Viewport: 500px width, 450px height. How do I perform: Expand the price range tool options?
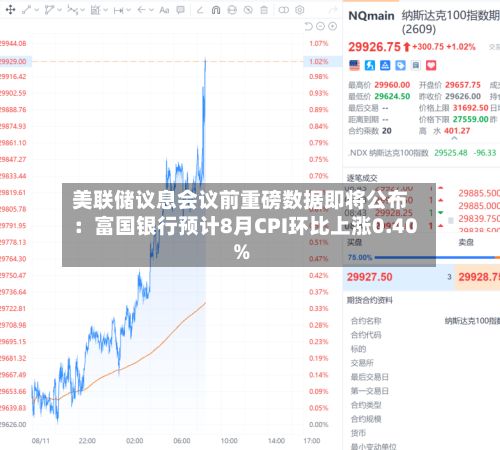pos(105,10)
